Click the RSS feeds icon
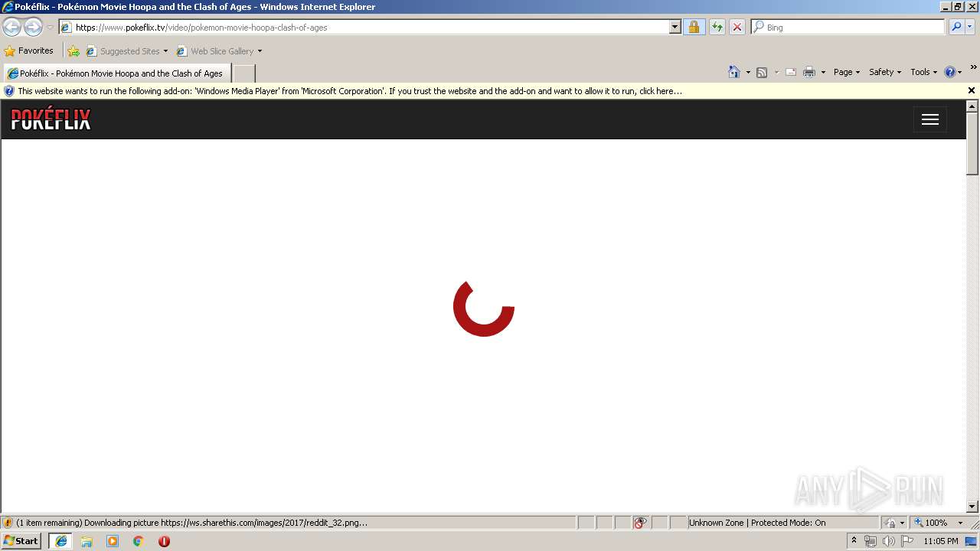980x551 pixels. point(762,72)
